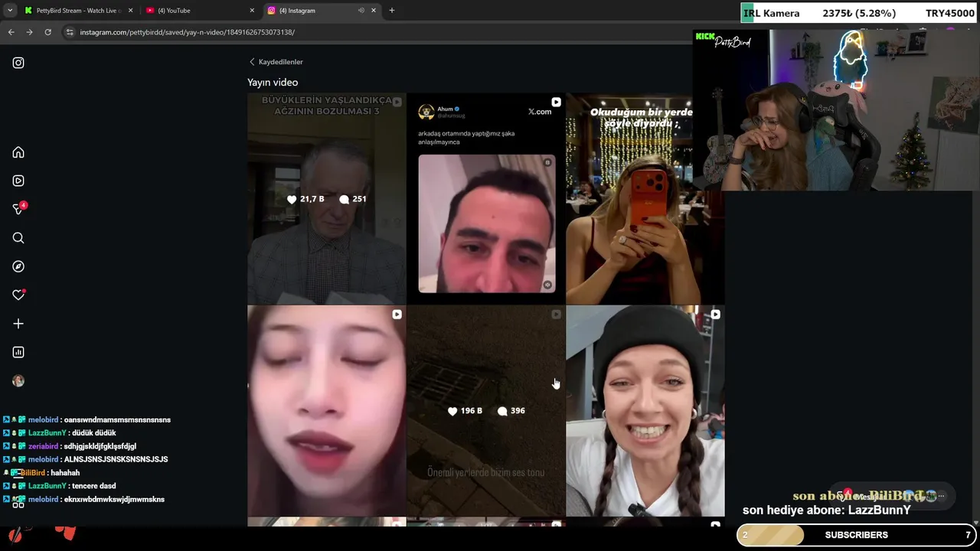Open Instagram Home from sidebar
Viewport: 980px width, 551px height.
pos(18,152)
